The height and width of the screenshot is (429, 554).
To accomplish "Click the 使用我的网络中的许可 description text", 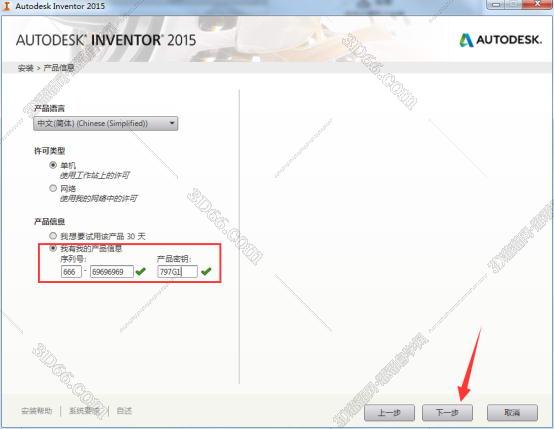I will [99, 199].
